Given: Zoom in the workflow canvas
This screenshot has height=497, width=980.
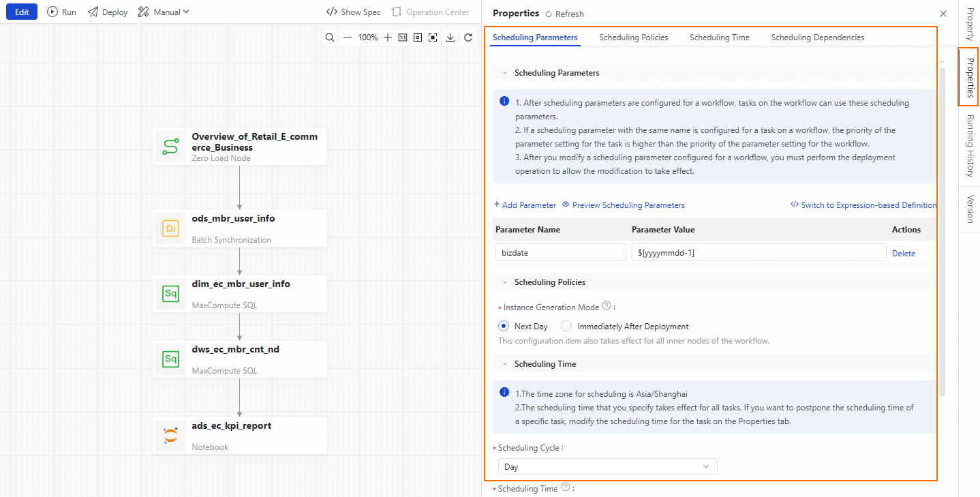Looking at the screenshot, I should coord(388,37).
